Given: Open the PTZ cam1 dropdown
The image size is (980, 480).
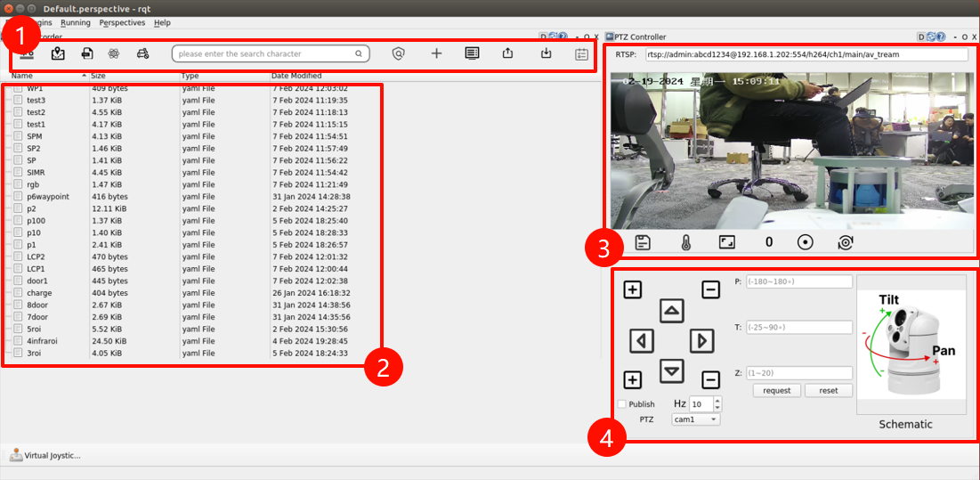Looking at the screenshot, I should [x=696, y=419].
